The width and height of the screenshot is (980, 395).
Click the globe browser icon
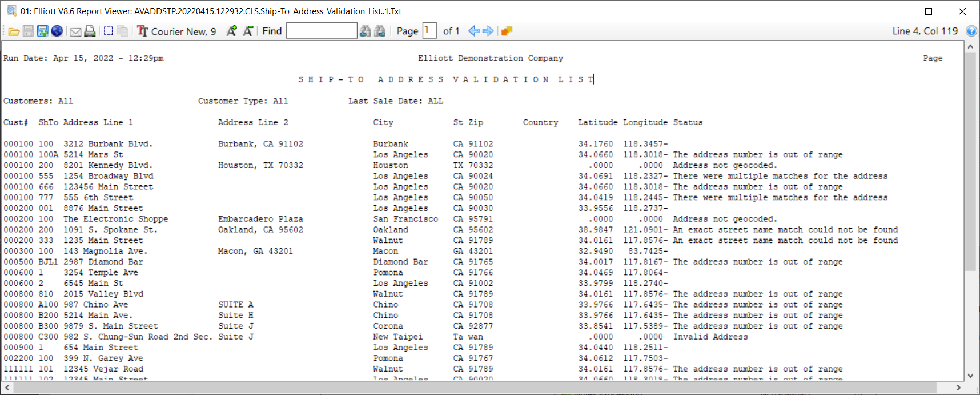(x=57, y=31)
